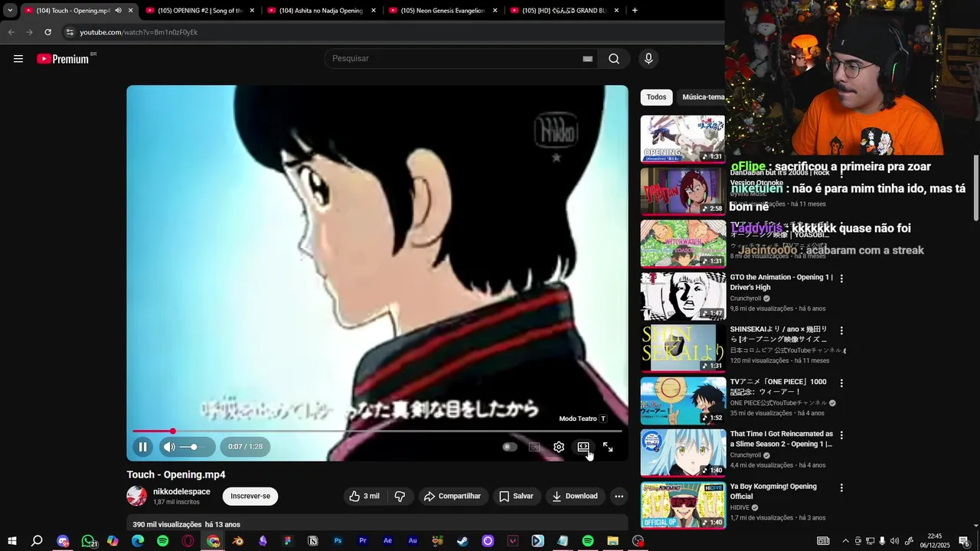
Task: Click the SHIN SEKAI thumbnail
Action: pos(683,348)
